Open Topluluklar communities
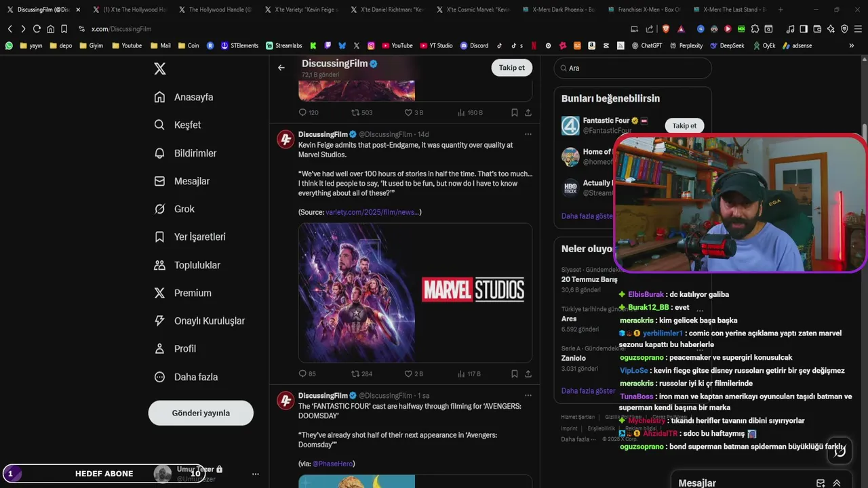868x488 pixels. [x=187, y=265]
